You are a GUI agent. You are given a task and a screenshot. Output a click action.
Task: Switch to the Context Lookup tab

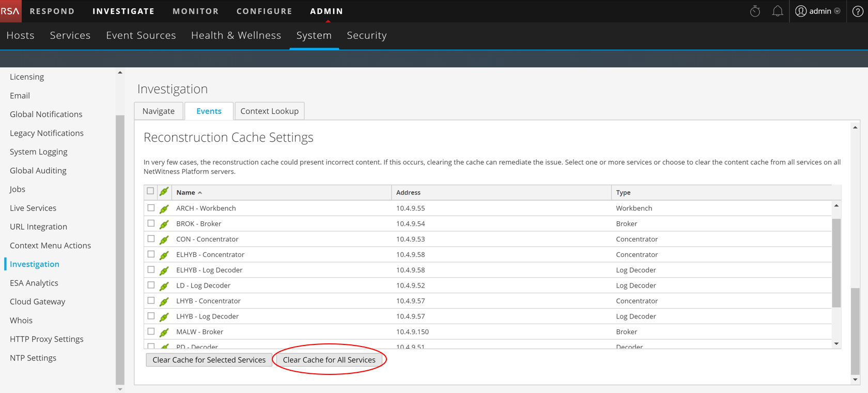[269, 111]
